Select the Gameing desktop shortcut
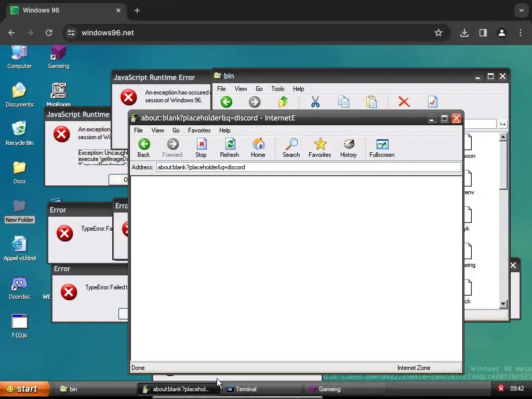Image resolution: width=532 pixels, height=399 pixels. click(58, 57)
